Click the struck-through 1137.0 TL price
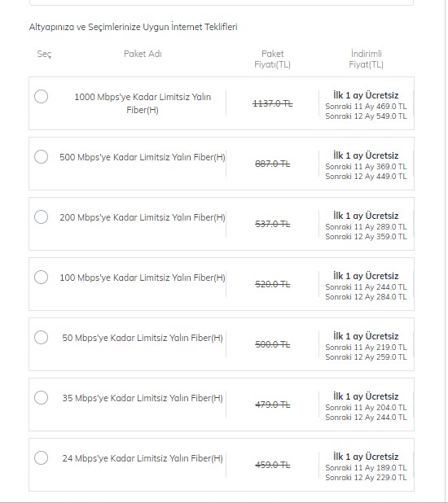The width and height of the screenshot is (448, 503). [x=273, y=103]
